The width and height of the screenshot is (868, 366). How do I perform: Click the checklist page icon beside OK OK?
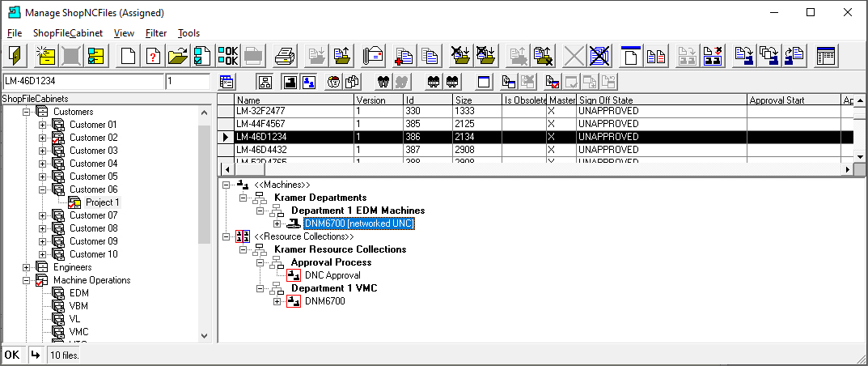point(202,55)
